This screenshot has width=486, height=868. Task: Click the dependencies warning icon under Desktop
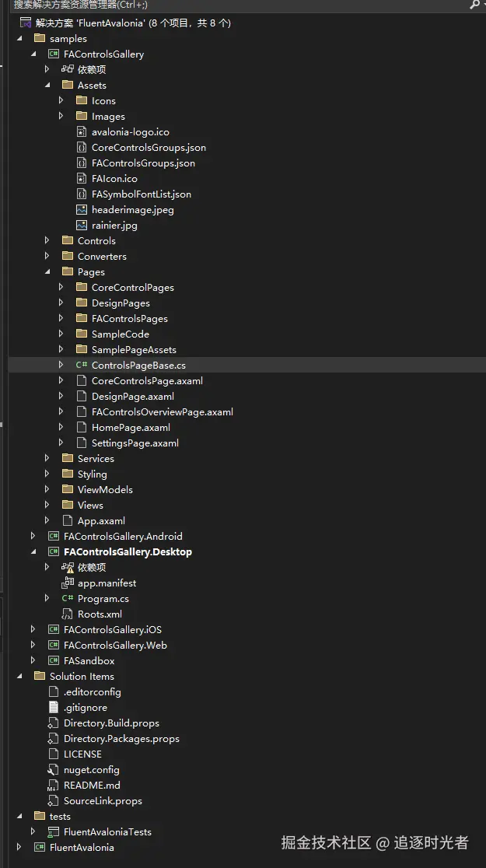[x=68, y=568]
